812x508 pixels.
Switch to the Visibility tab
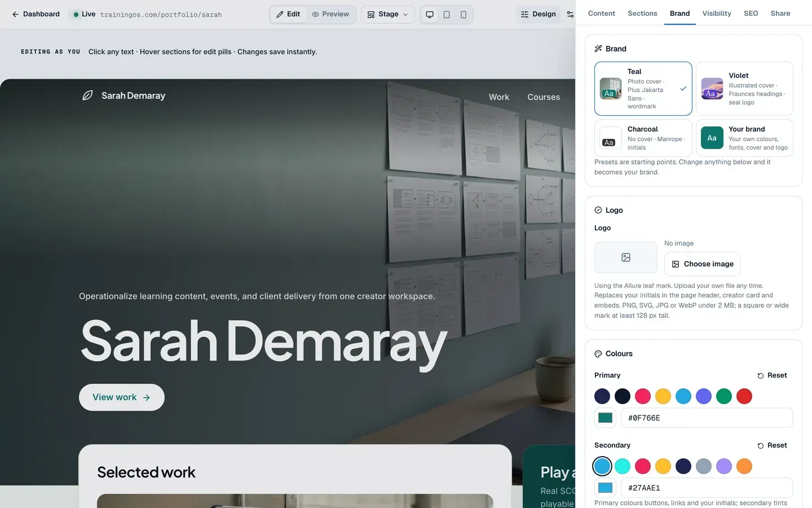pyautogui.click(x=717, y=14)
